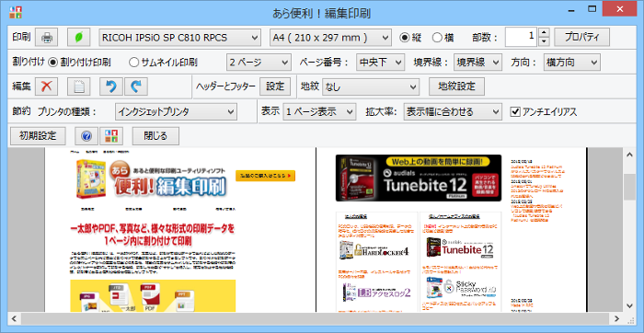
Task: Open help with the question mark icon
Action: [x=86, y=136]
